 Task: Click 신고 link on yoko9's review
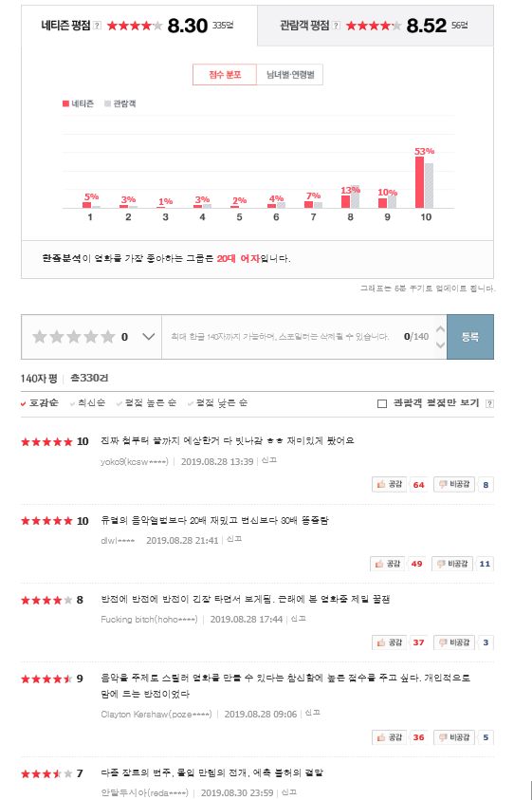(269, 460)
